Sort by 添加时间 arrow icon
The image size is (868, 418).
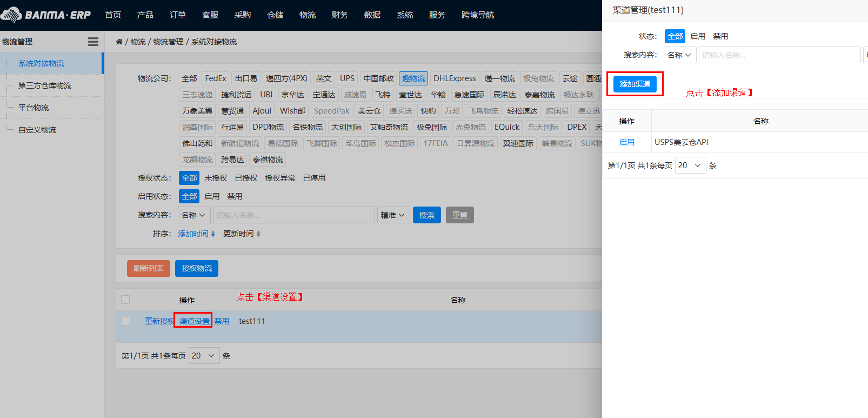coord(213,234)
